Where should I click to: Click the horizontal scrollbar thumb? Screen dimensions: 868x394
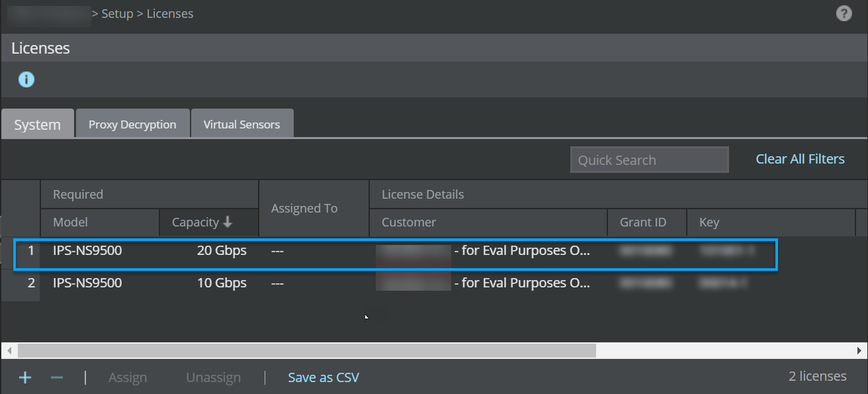click(307, 350)
